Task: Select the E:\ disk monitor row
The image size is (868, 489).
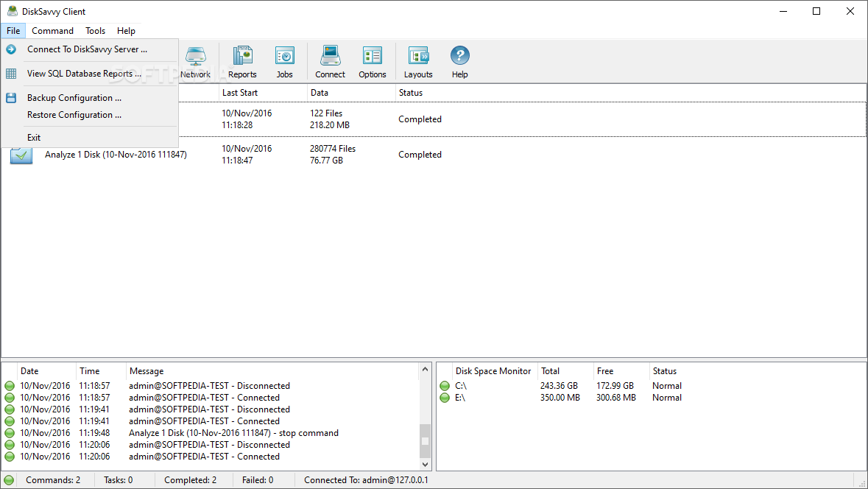Action: click(x=651, y=398)
